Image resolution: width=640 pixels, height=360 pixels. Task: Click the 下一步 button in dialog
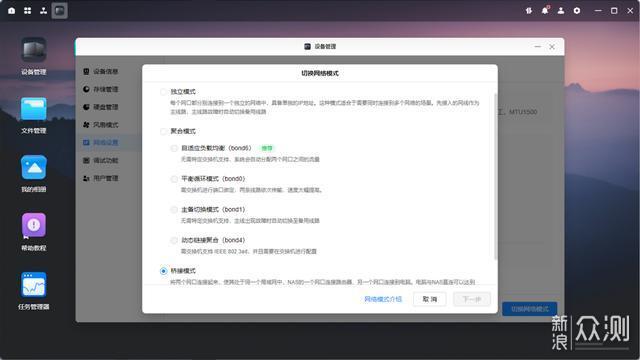tap(472, 299)
